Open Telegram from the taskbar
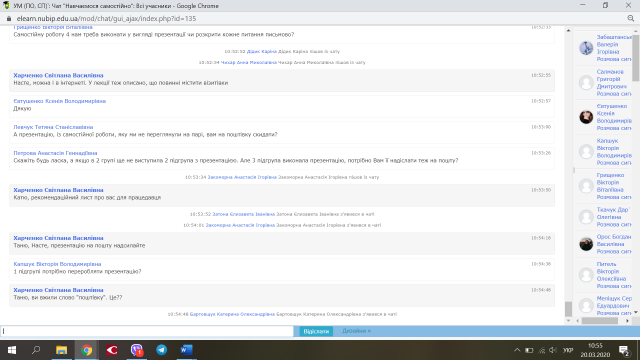Image resolution: width=640 pixels, height=360 pixels. point(162,350)
